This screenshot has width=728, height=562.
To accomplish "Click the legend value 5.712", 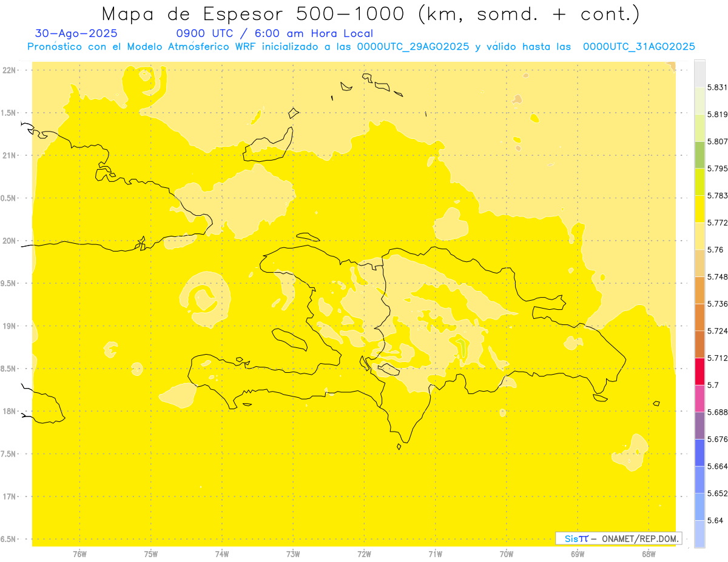I will point(718,358).
